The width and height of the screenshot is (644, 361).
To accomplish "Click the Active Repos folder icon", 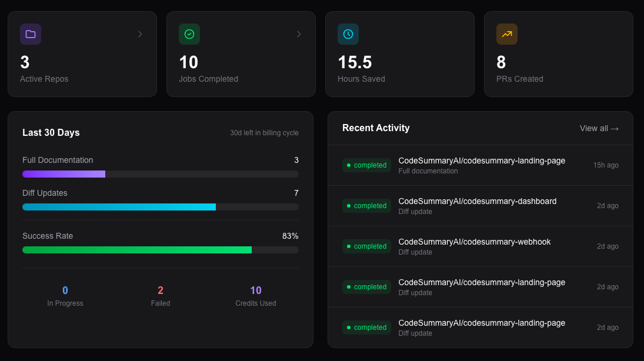I will [30, 34].
